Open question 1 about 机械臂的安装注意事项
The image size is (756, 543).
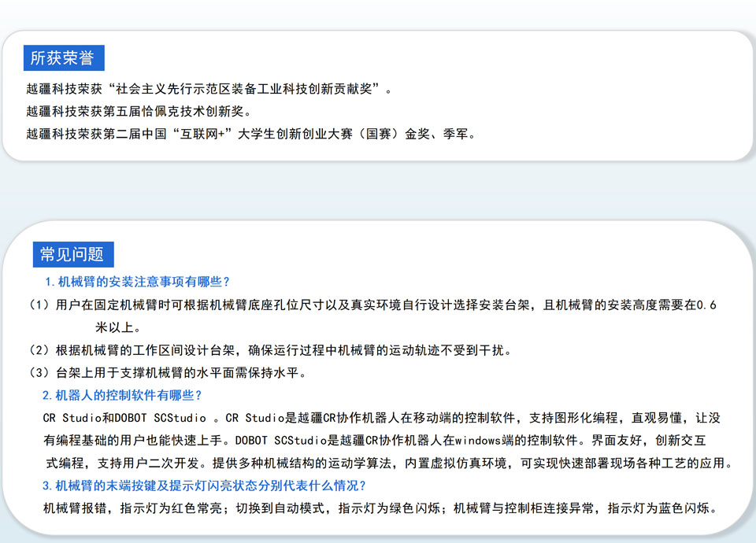point(137,282)
